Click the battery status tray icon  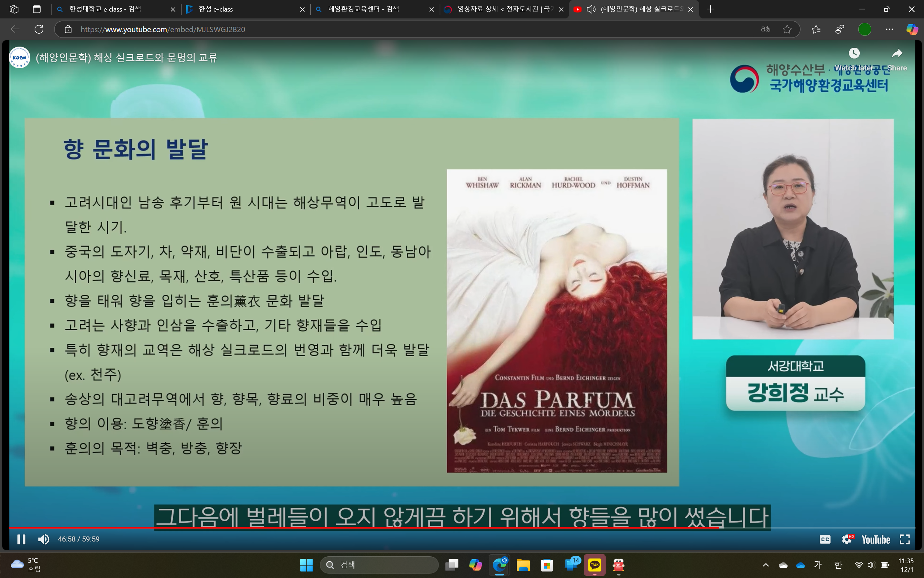pos(885,565)
